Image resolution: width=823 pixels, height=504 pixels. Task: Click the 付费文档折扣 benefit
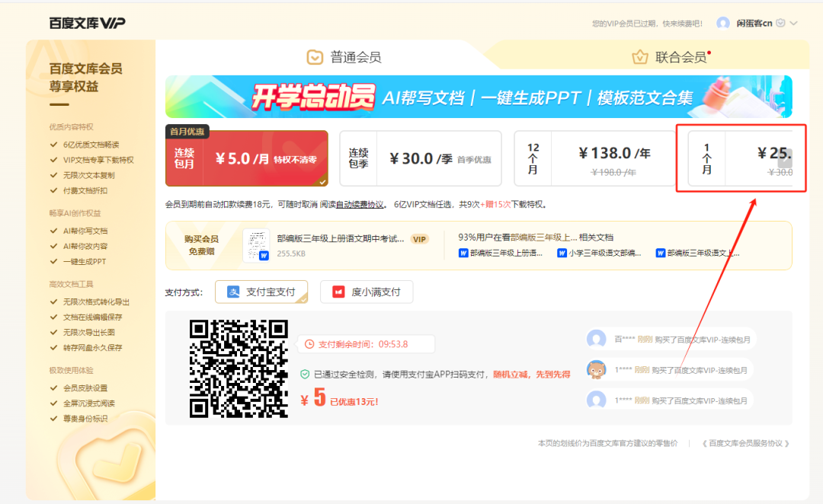pos(85,190)
